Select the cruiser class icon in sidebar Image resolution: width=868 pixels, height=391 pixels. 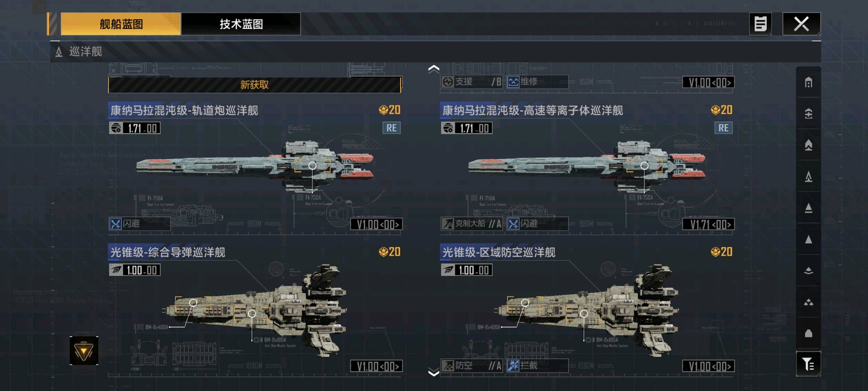click(x=808, y=177)
